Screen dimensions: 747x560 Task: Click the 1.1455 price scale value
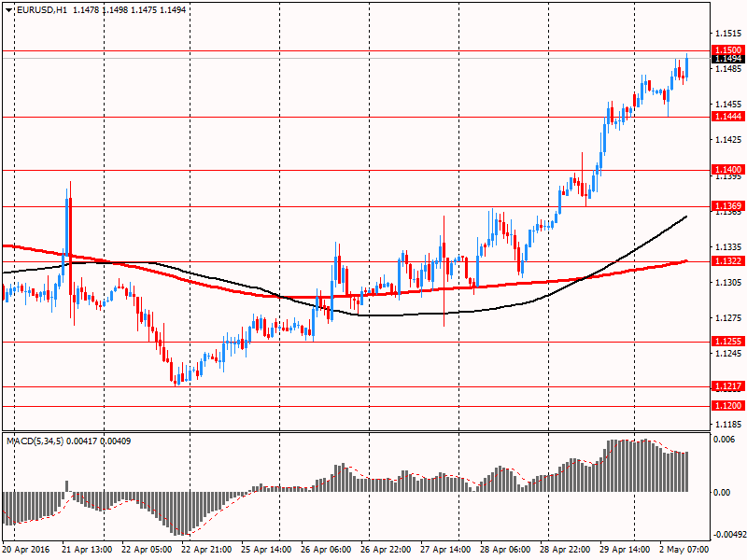point(728,104)
